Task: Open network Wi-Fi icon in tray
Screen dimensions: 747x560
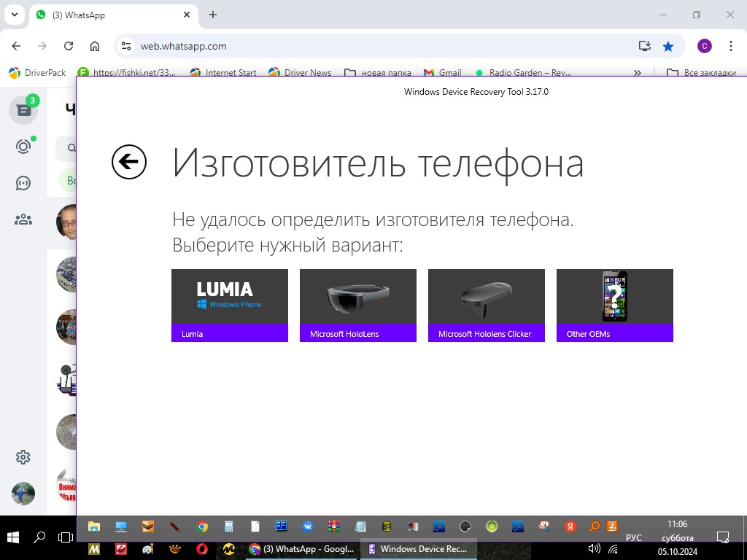Action: (x=613, y=550)
